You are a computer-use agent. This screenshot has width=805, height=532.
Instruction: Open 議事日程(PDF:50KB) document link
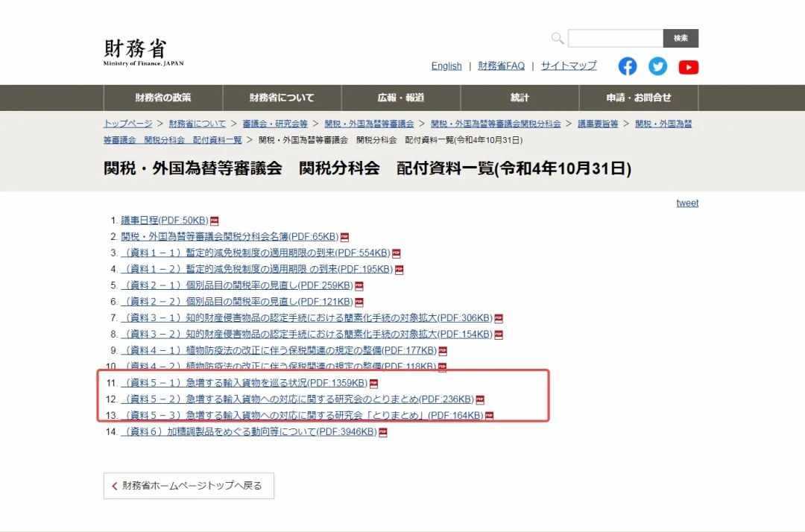coord(164,221)
